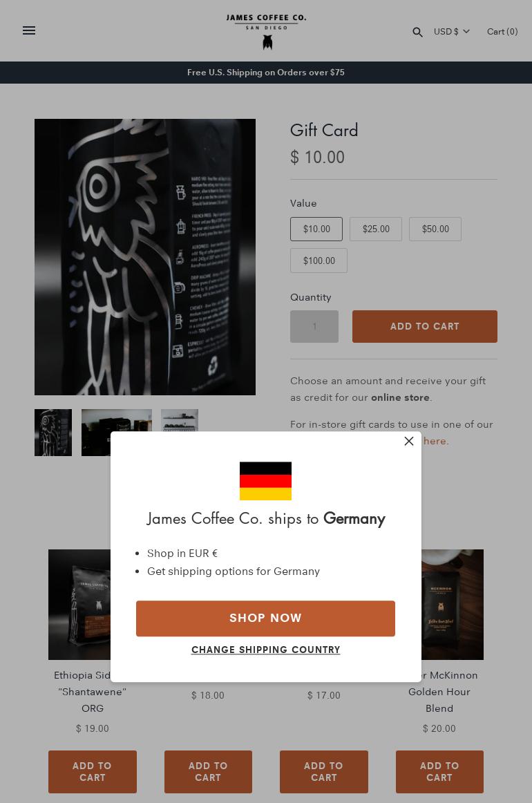Click Change Shipping Country link
Viewport: 532px width, 803px height.
[x=265, y=650]
